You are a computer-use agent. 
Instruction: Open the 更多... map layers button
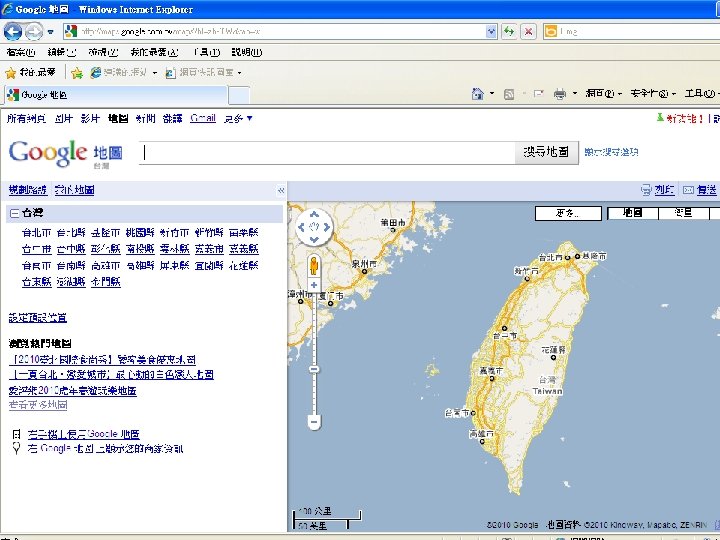[x=568, y=214]
